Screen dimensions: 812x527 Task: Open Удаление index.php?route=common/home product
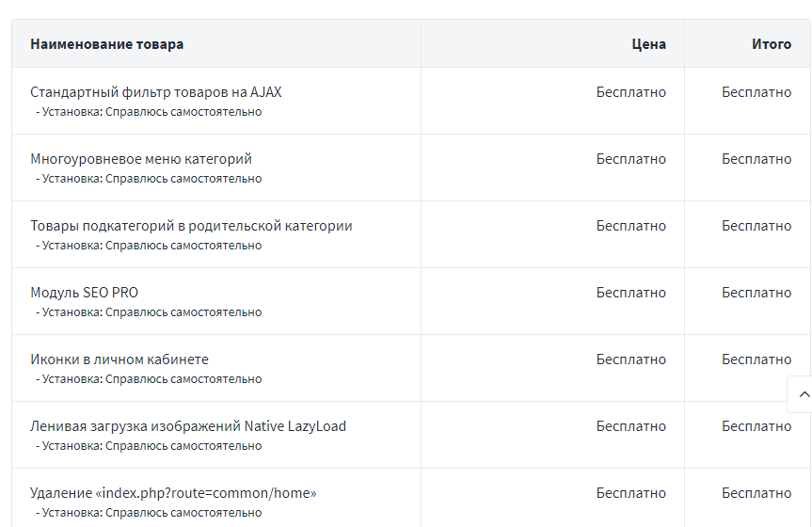173,493
